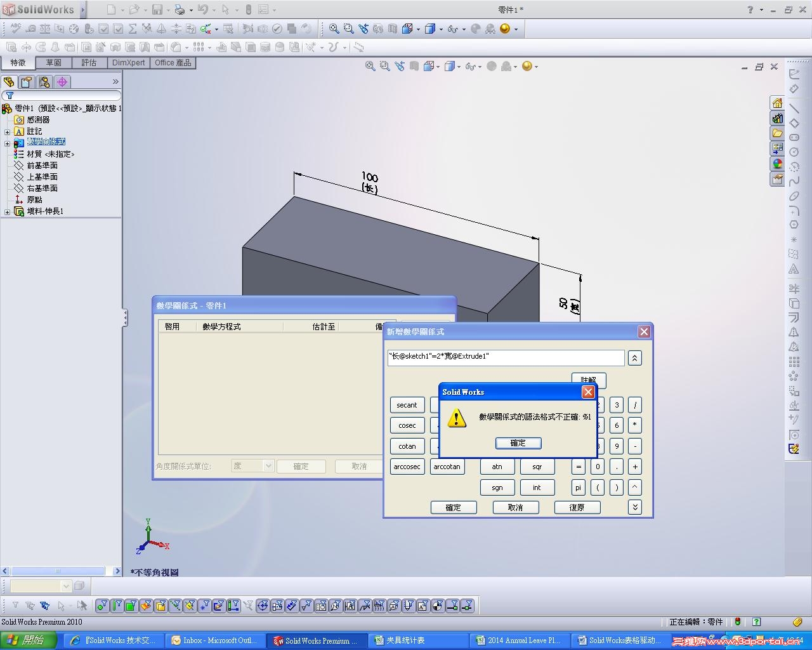This screenshot has width=812, height=650.
Task: Select the 前基準面 plane in the feature tree
Action: (x=42, y=166)
